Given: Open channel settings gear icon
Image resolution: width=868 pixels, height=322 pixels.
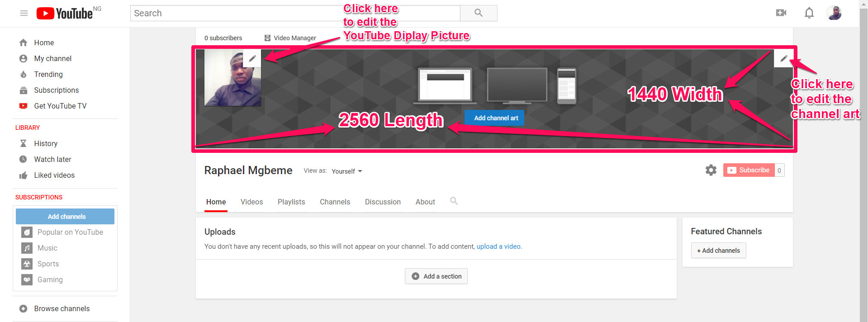Looking at the screenshot, I should [x=711, y=170].
